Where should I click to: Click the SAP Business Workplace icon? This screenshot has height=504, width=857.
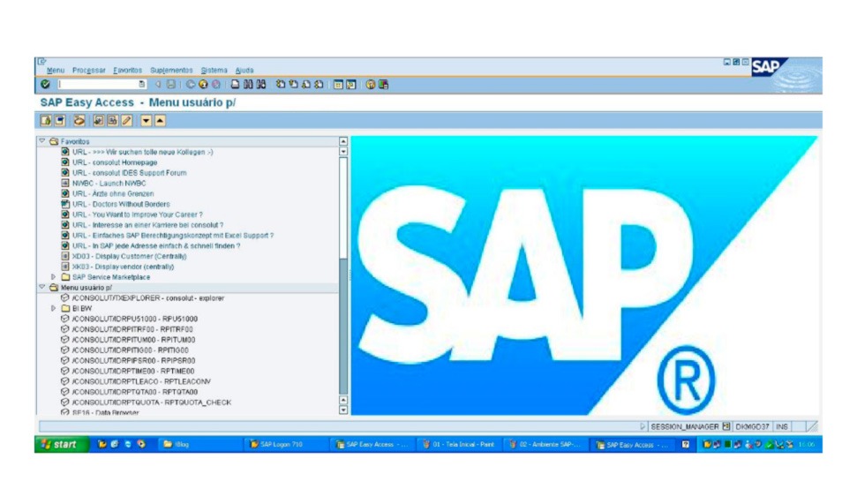point(79,120)
